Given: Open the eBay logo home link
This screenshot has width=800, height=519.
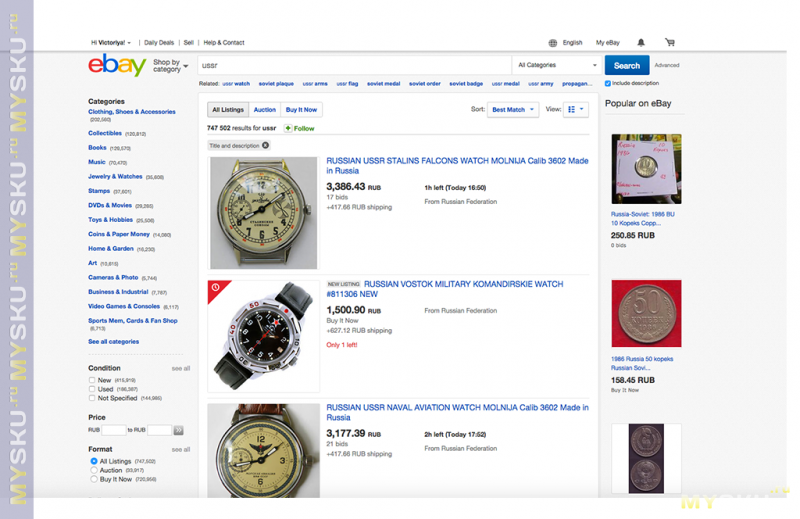Looking at the screenshot, I should (117, 65).
